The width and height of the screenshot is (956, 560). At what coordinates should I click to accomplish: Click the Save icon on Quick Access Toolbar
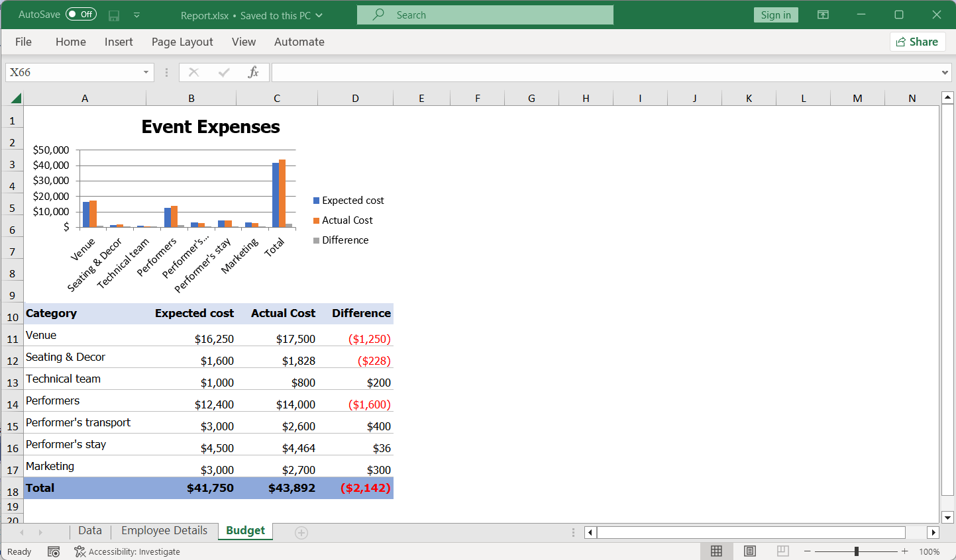click(x=113, y=15)
